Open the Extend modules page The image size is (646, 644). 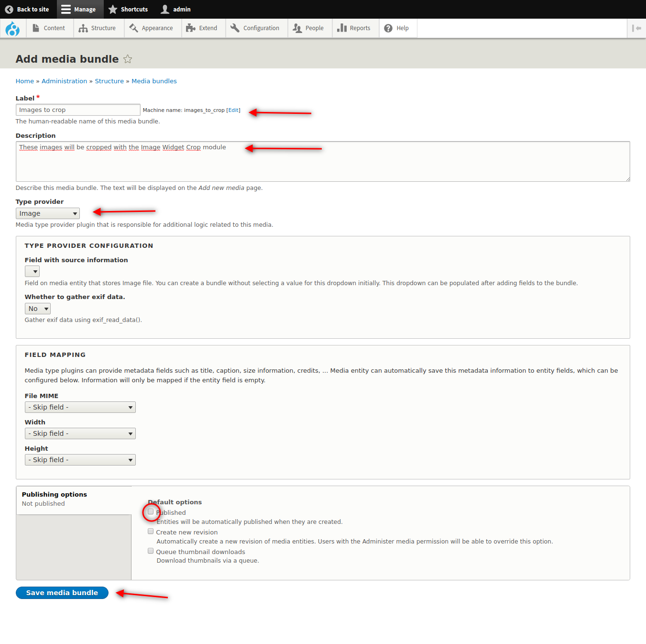(x=202, y=28)
